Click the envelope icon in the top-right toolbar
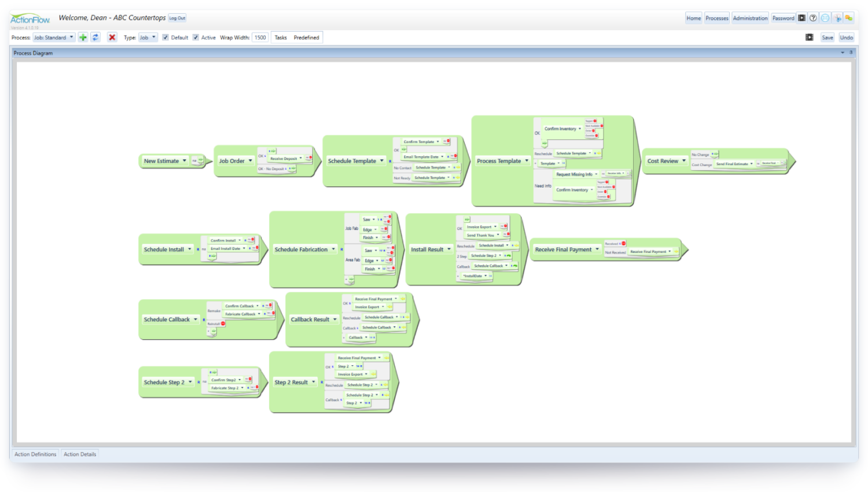 coord(825,18)
